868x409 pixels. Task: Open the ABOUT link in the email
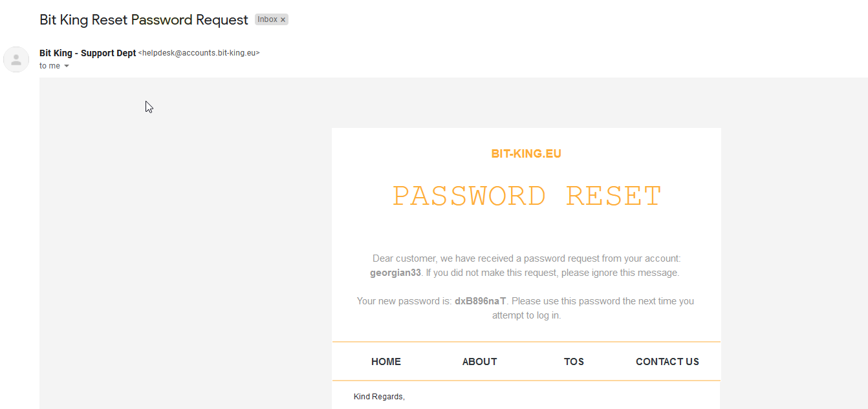(x=480, y=362)
